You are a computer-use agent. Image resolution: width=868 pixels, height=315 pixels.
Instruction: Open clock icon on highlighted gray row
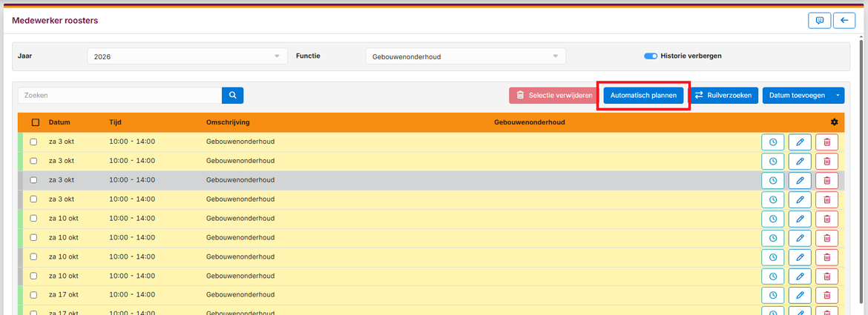pyautogui.click(x=773, y=180)
